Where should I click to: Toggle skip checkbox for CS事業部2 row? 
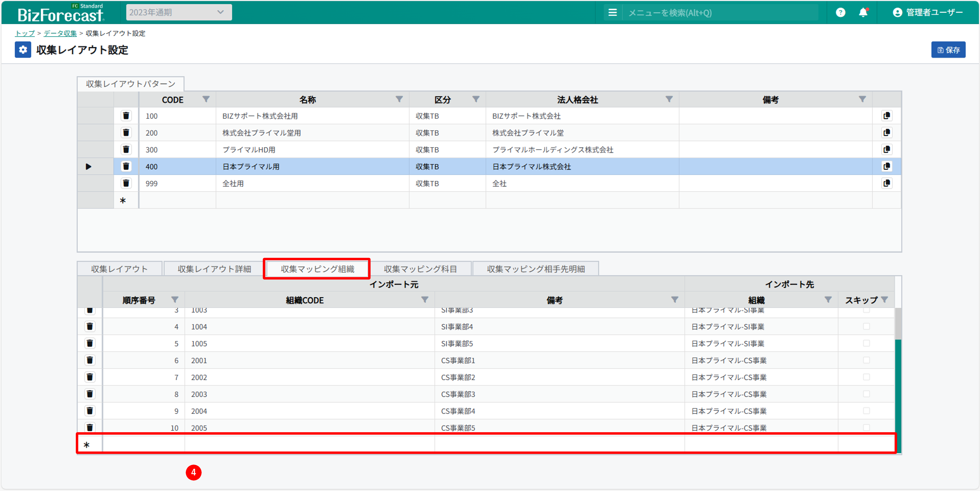tap(866, 377)
